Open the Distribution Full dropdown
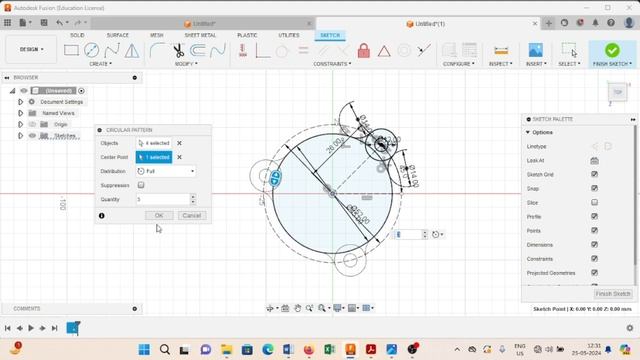This screenshot has height=360, width=640. pos(165,171)
